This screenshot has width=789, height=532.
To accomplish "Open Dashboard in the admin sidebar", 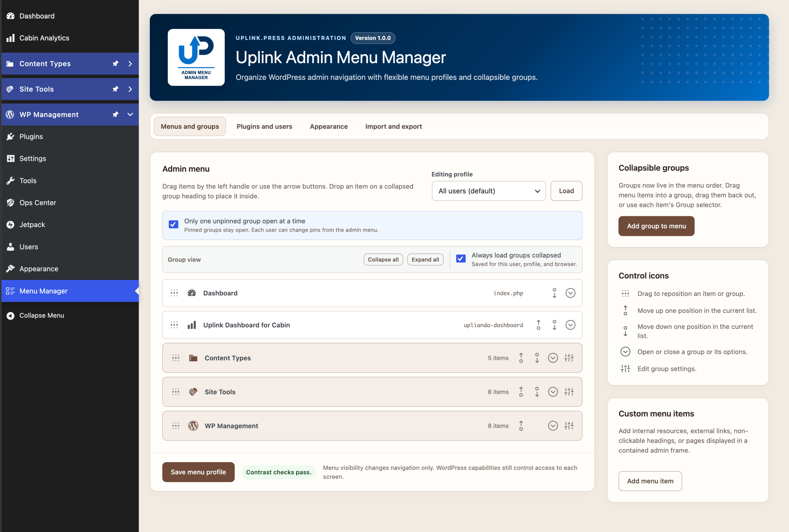I will [70, 16].
